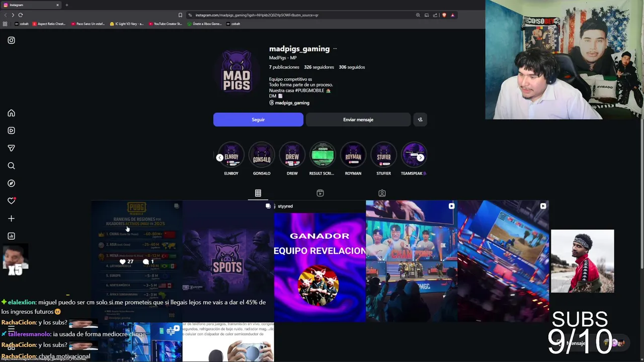This screenshot has width=644, height=362.
Task: Open Aspect Ratio Cheat bookmark
Action: pos(49,24)
